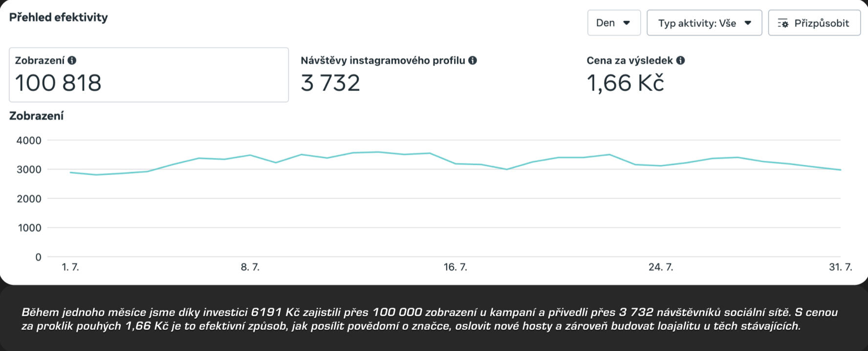The image size is (868, 351).
Task: Click the 1. 7. date on the chart axis
Action: [70, 267]
